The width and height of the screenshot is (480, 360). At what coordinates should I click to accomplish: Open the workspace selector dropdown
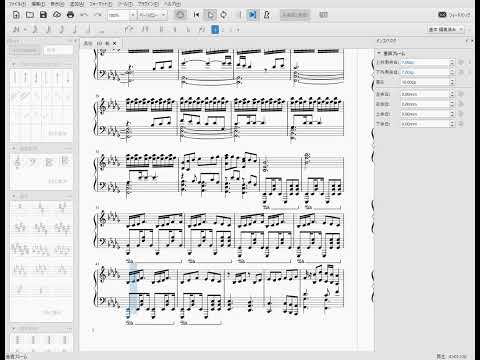point(446,29)
